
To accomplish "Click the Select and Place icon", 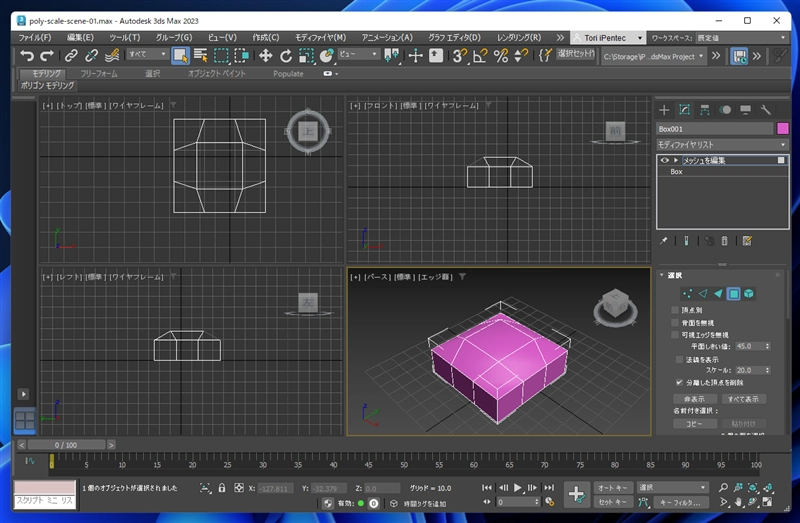I will tap(326, 55).
